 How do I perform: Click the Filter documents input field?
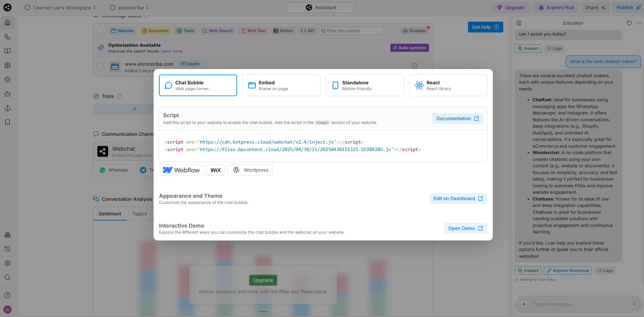pyautogui.click(x=351, y=30)
